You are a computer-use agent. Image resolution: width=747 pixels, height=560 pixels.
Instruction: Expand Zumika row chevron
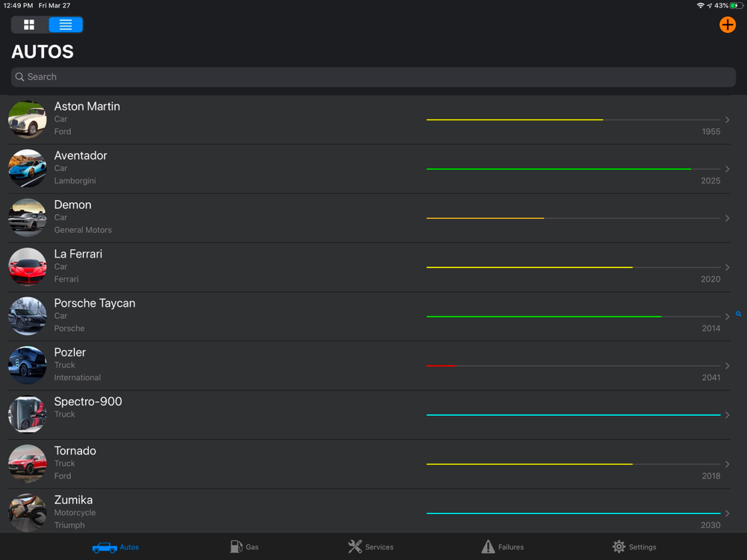(727, 514)
